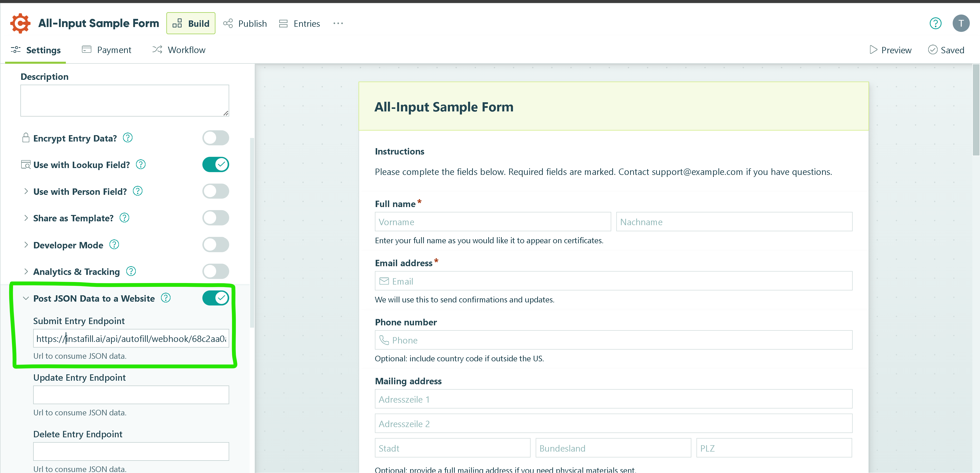Open the Publish page
The height and width of the screenshot is (473, 980).
(x=245, y=23)
